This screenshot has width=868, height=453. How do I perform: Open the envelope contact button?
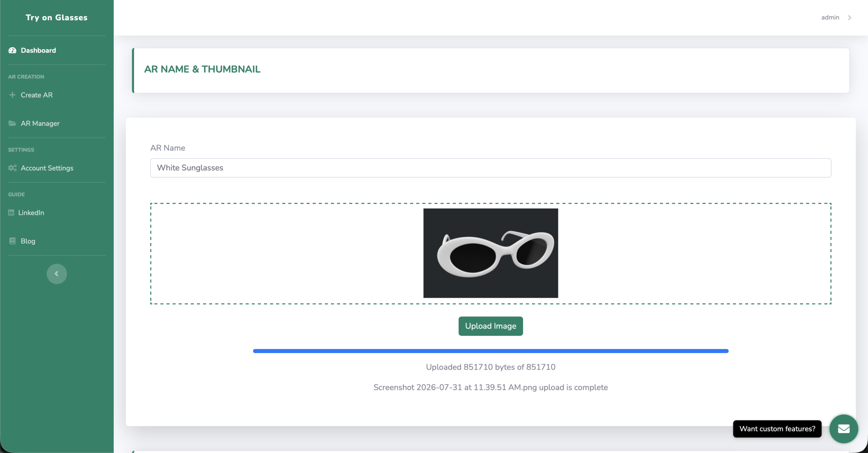pos(844,429)
